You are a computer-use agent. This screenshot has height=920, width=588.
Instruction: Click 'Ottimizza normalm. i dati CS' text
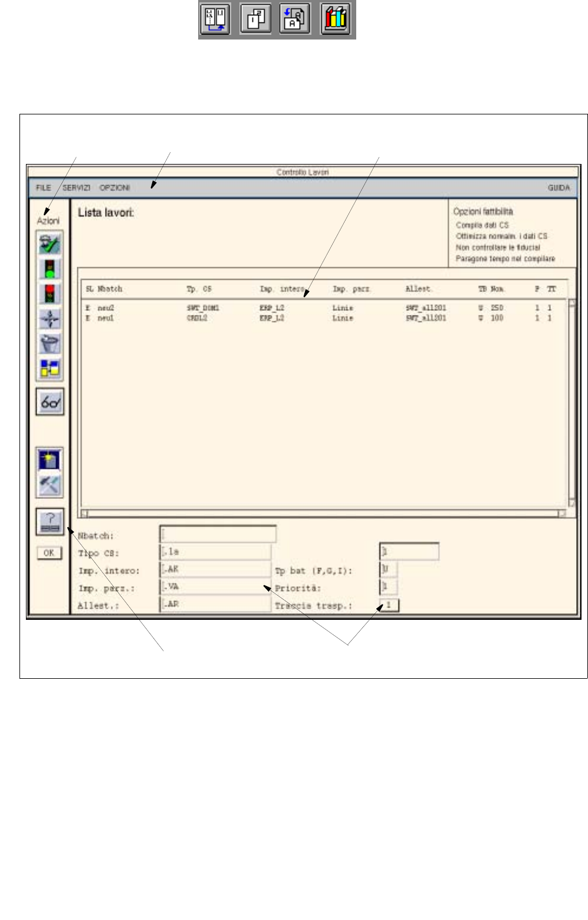501,236
